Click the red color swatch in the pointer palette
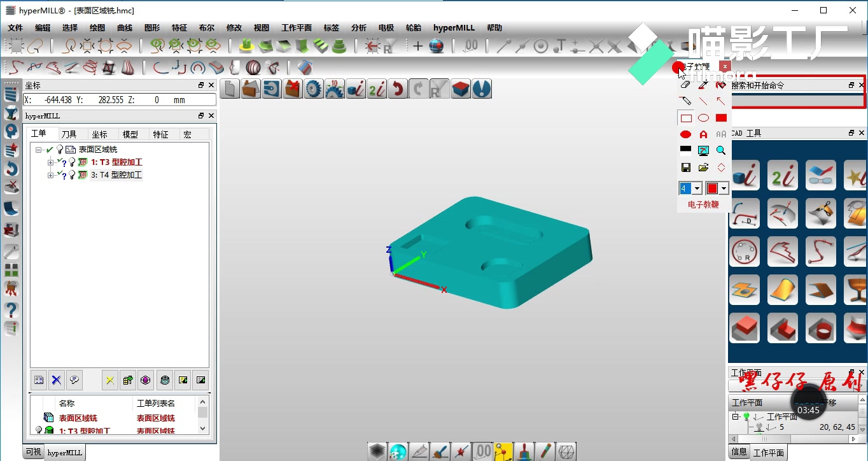Viewport: 868px width, 461px height. (x=712, y=188)
